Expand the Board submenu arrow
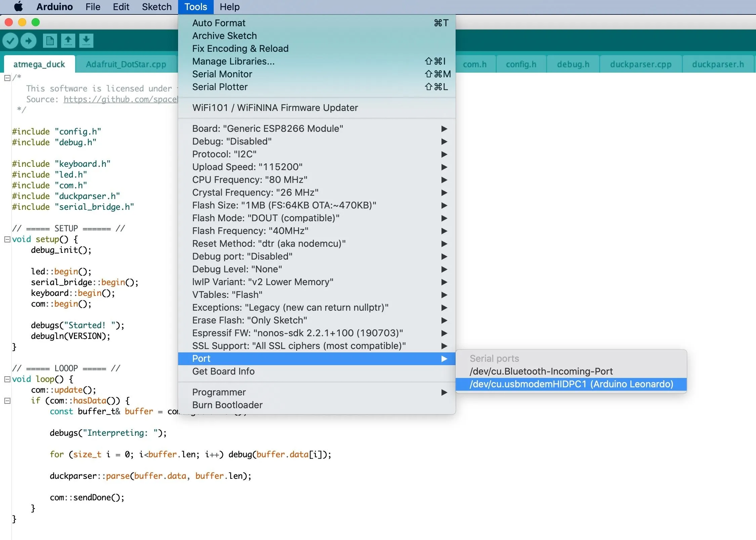Image resolution: width=756 pixels, height=540 pixels. pos(444,129)
